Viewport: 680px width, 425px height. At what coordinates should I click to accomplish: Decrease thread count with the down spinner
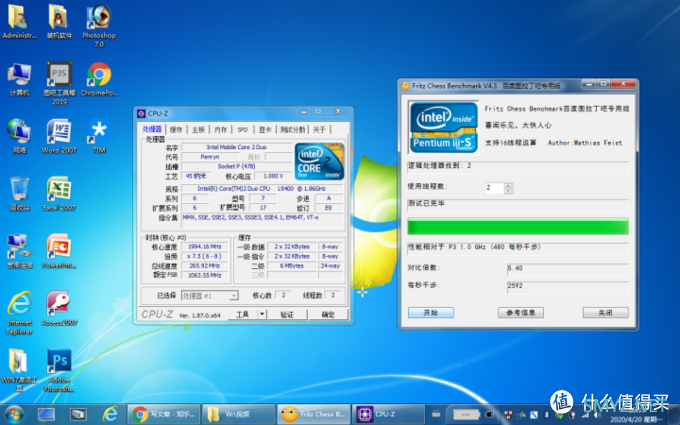click(x=509, y=191)
